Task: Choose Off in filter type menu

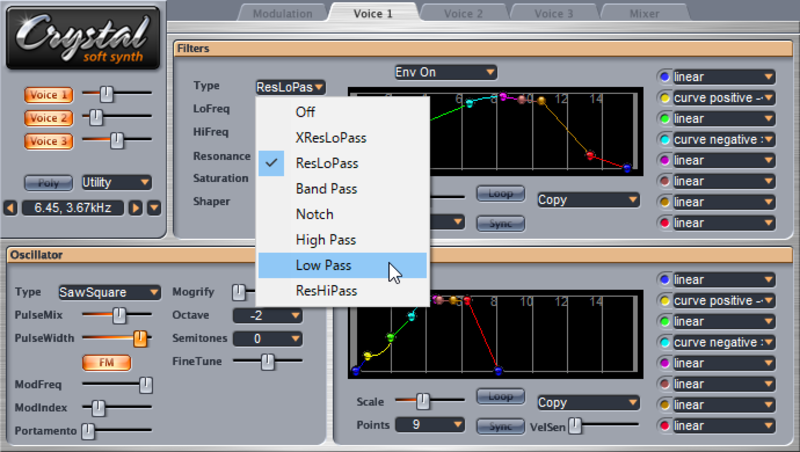Action: tap(342, 112)
